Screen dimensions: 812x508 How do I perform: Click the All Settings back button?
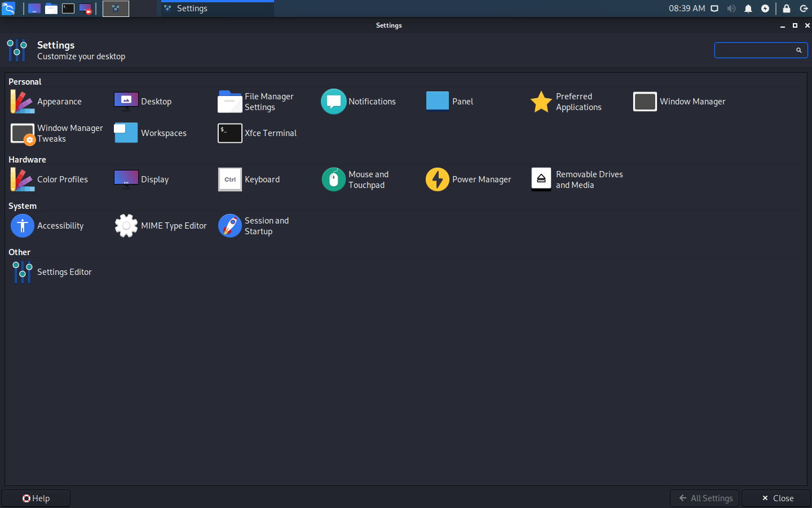705,498
